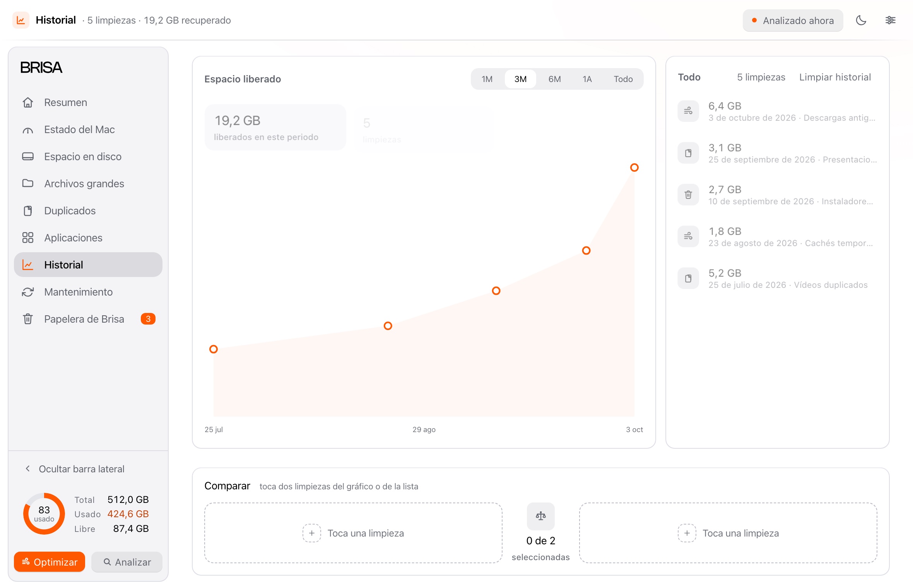Select the 1M period tab
The width and height of the screenshot is (913, 588).
pyautogui.click(x=487, y=79)
